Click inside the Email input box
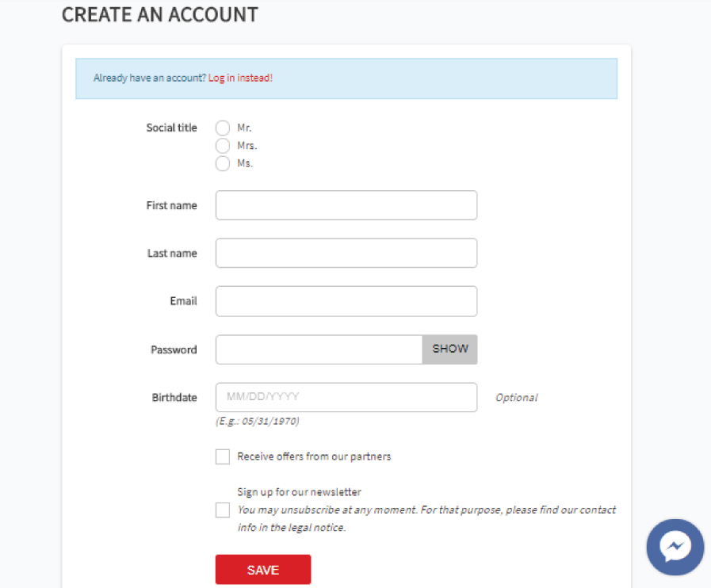This screenshot has width=711, height=588. [x=346, y=301]
